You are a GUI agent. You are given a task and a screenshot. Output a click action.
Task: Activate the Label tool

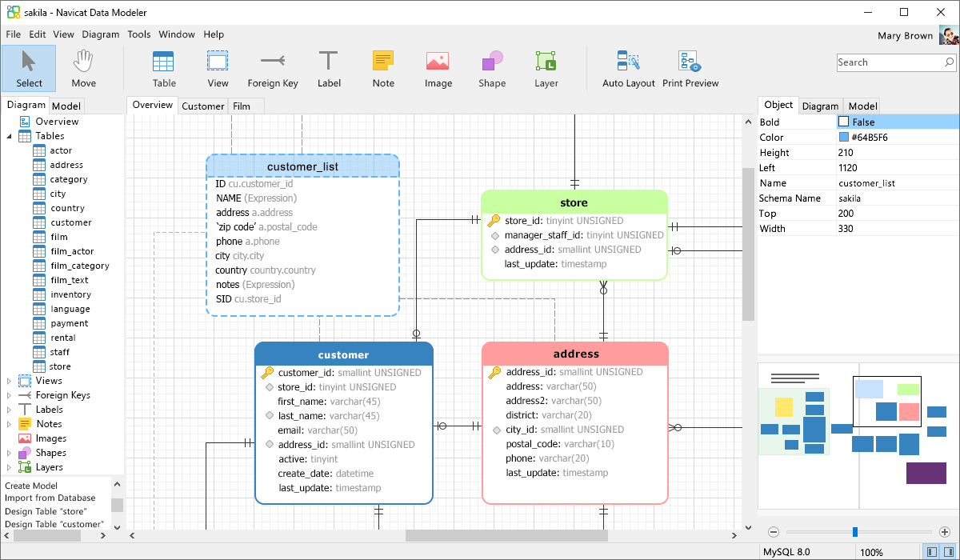coord(329,69)
